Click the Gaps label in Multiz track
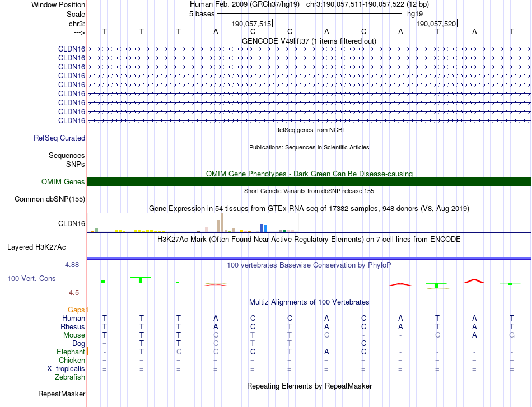 tap(76, 310)
